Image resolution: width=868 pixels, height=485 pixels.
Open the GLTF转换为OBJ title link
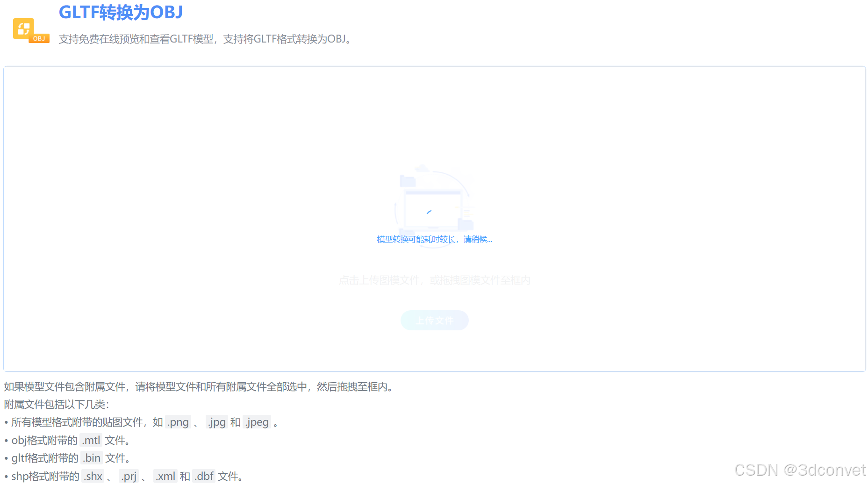[121, 13]
